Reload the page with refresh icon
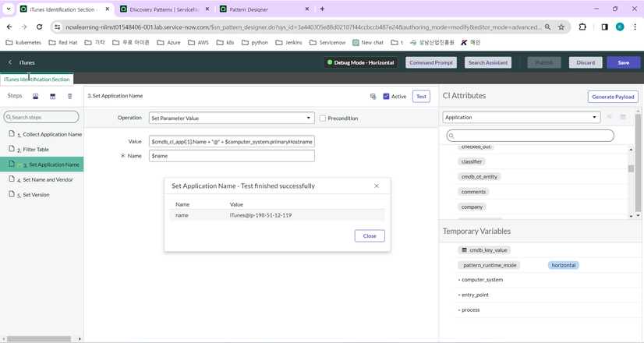Viewport: 644px width, 343px height. pos(40,27)
